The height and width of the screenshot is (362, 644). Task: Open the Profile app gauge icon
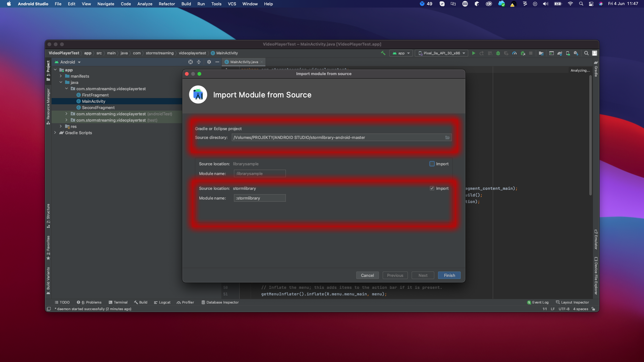pyautogui.click(x=514, y=53)
